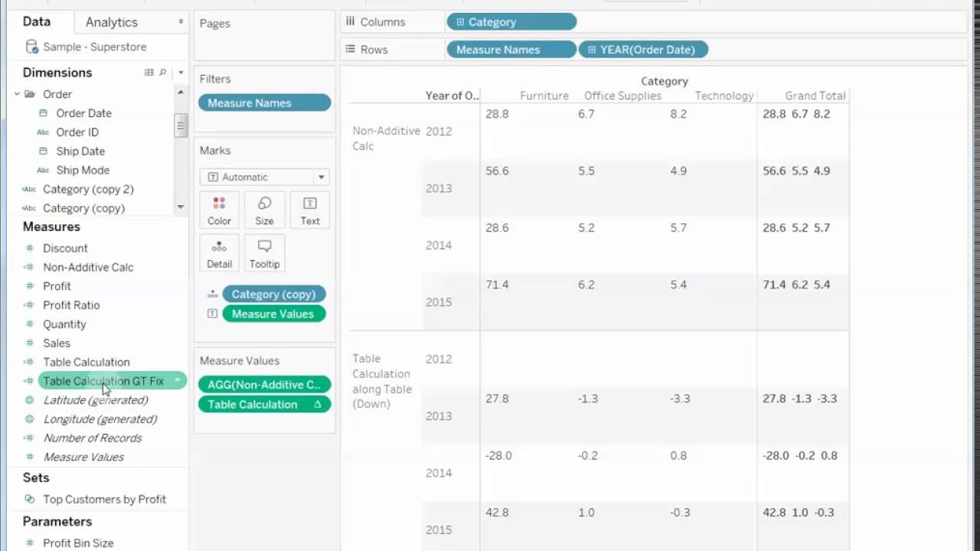Click scroll down arrow of Dimensions list
980x551 pixels.
point(181,207)
